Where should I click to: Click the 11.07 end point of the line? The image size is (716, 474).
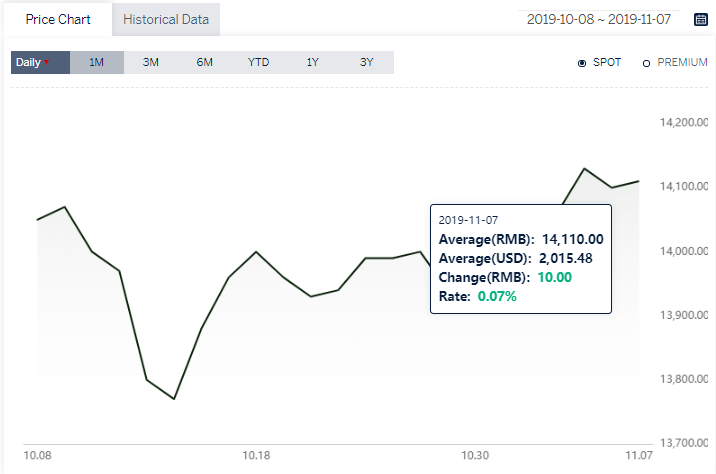point(638,181)
